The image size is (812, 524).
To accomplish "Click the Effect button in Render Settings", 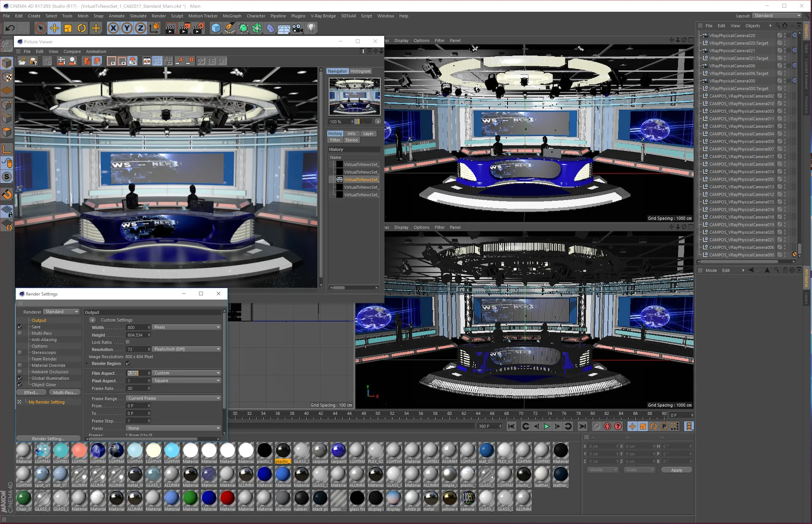I will pyautogui.click(x=31, y=392).
